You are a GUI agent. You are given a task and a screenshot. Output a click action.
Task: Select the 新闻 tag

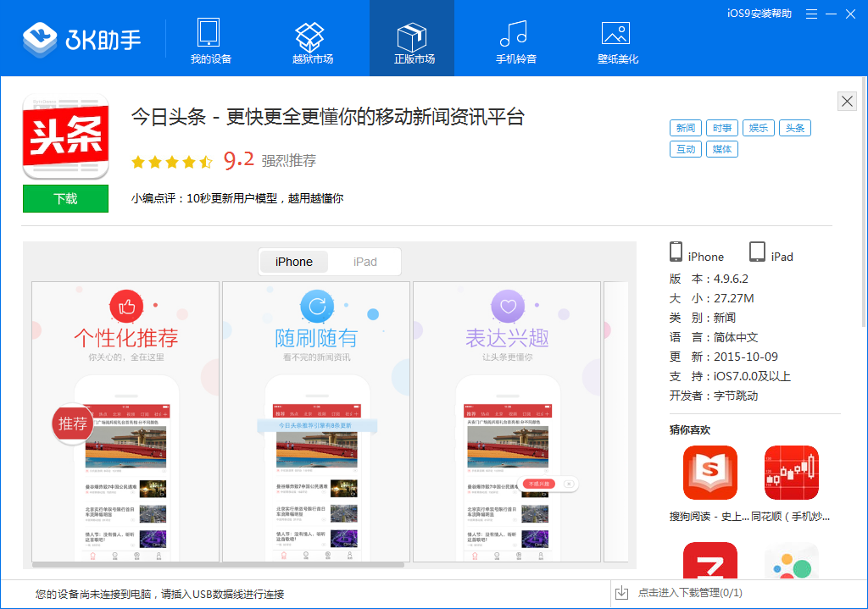pos(685,128)
